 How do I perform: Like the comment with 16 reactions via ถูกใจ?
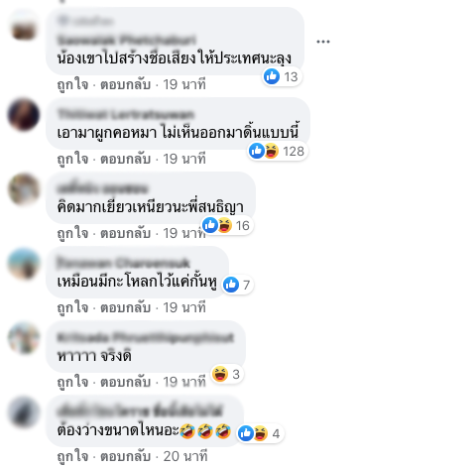point(72,233)
